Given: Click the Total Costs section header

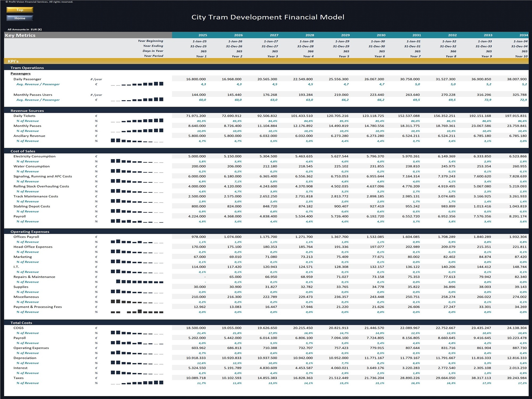Looking at the screenshot, I should point(21,323).
